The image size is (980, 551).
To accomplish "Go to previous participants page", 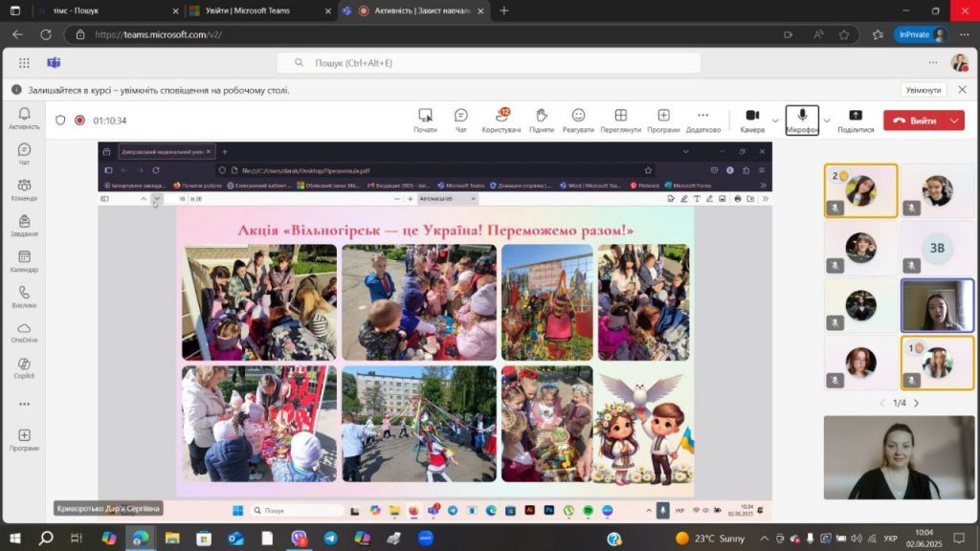I will click(x=882, y=403).
